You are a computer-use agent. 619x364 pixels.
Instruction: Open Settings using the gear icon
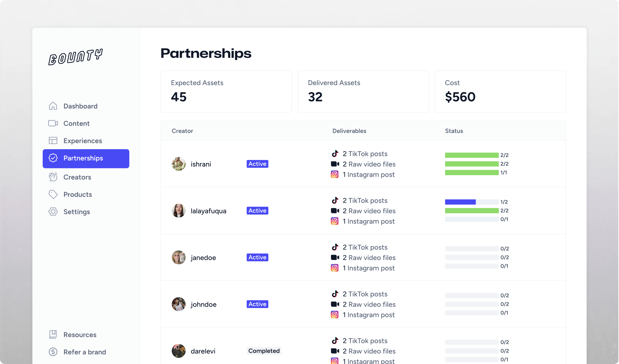53,212
